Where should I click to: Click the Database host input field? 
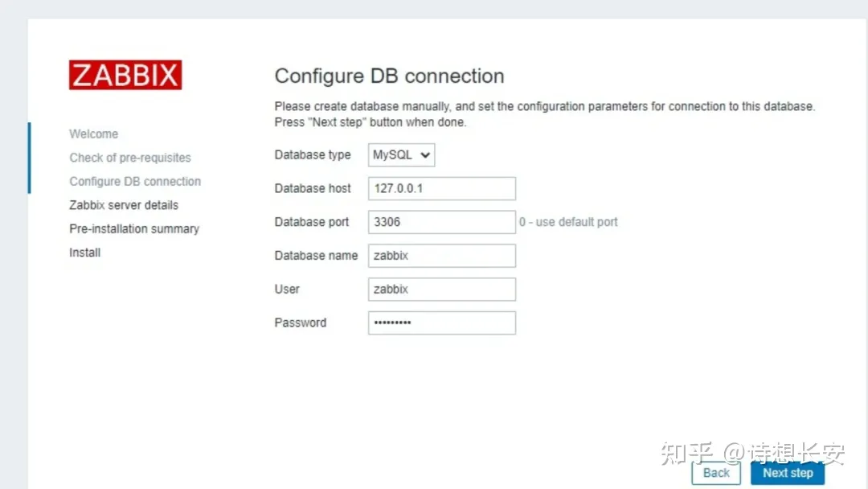coord(441,189)
